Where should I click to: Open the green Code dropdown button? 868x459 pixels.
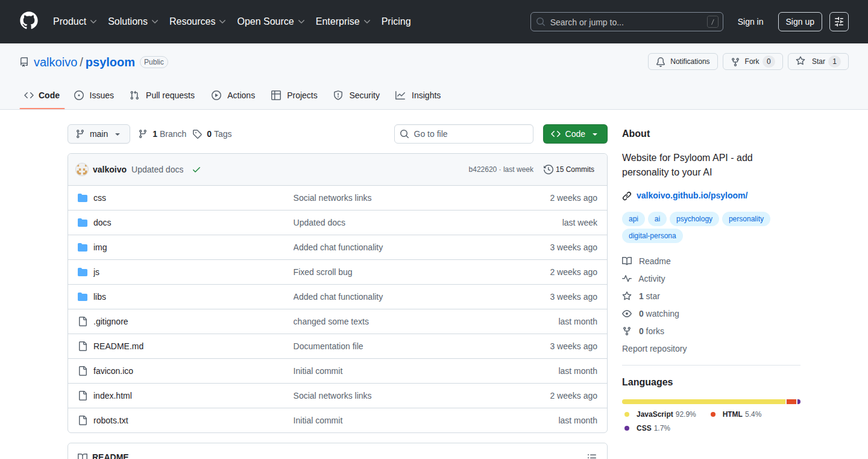tap(575, 134)
